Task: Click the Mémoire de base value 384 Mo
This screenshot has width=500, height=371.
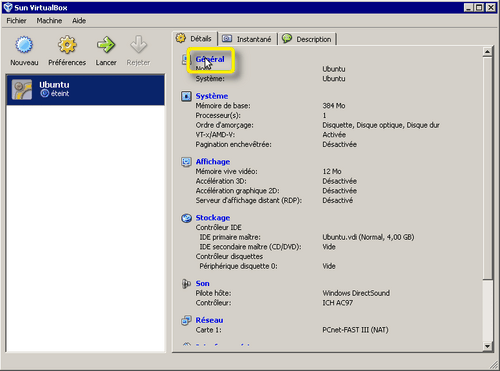Action: point(334,106)
